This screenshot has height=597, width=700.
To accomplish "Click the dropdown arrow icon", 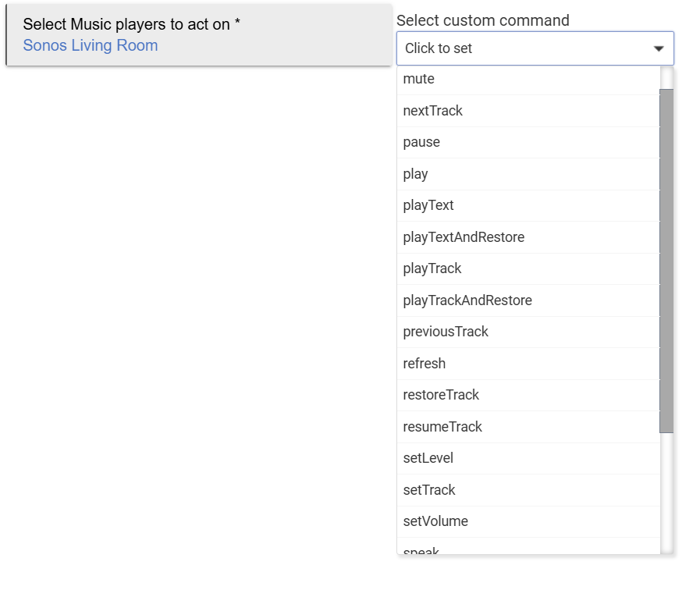I will pyautogui.click(x=659, y=48).
